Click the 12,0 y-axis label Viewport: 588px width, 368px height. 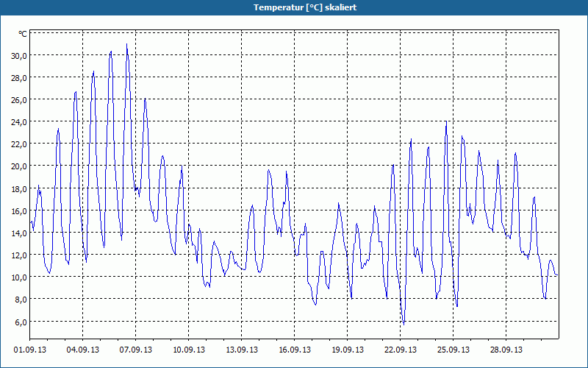pyautogui.click(x=19, y=255)
